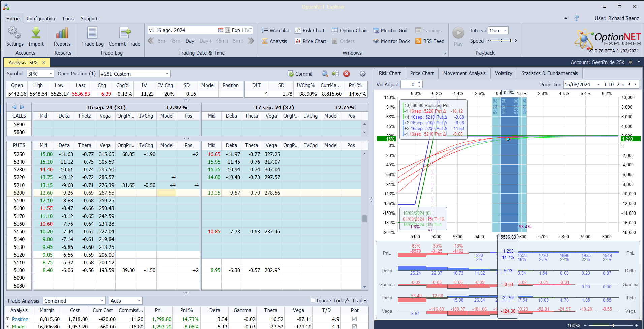The image size is (644, 329).
Task: Toggle LIVE mode in date box
Action: [247, 30]
